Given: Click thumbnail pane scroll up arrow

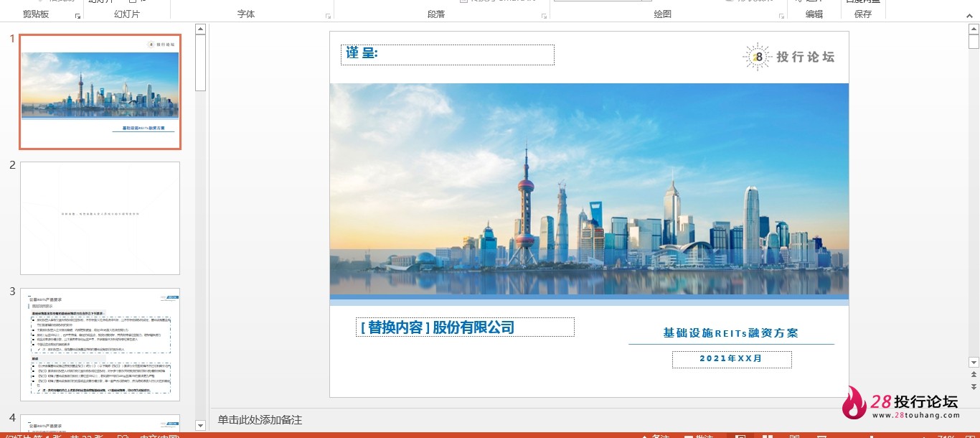Looking at the screenshot, I should point(200,29).
